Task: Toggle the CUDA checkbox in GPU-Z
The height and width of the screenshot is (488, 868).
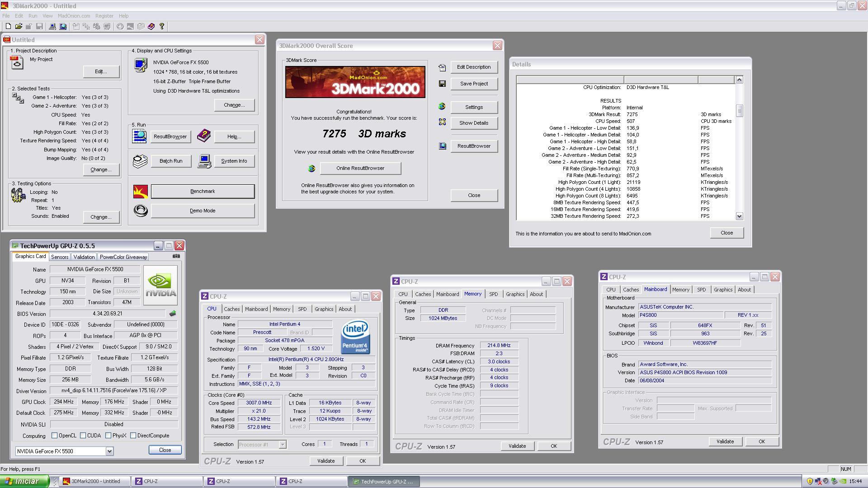Action: click(x=83, y=436)
